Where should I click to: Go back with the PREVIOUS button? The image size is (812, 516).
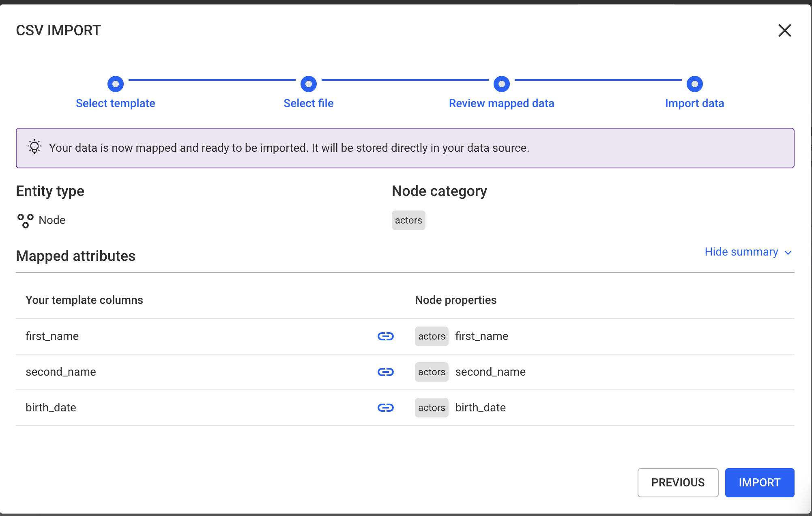[678, 482]
